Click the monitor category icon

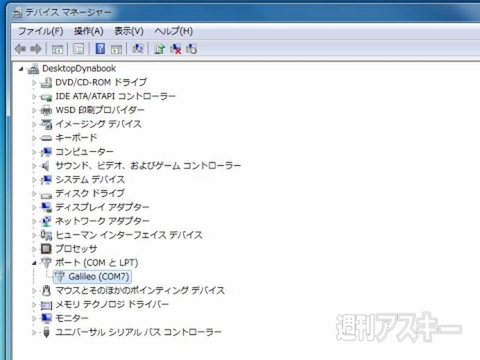pos(46,318)
